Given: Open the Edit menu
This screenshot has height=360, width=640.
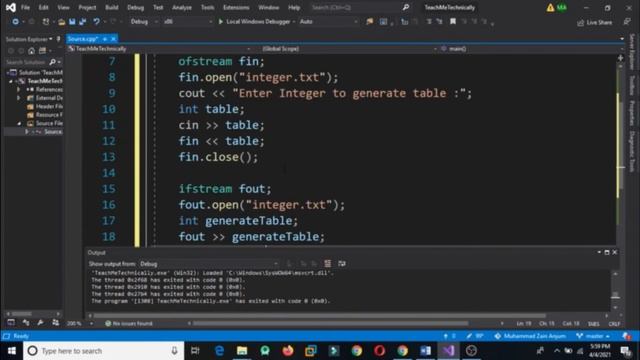Looking at the screenshot, I should [43, 7].
